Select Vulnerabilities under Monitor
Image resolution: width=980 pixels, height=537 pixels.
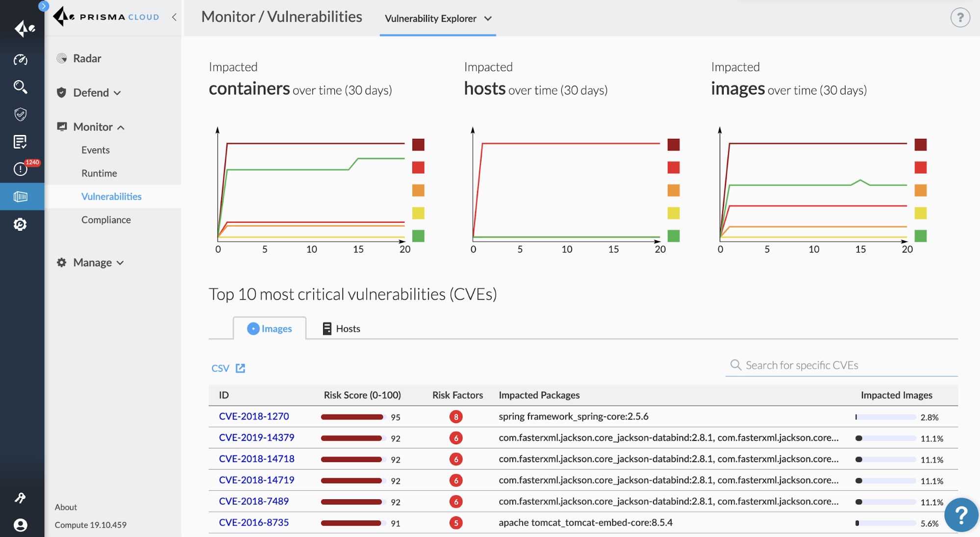tap(111, 197)
